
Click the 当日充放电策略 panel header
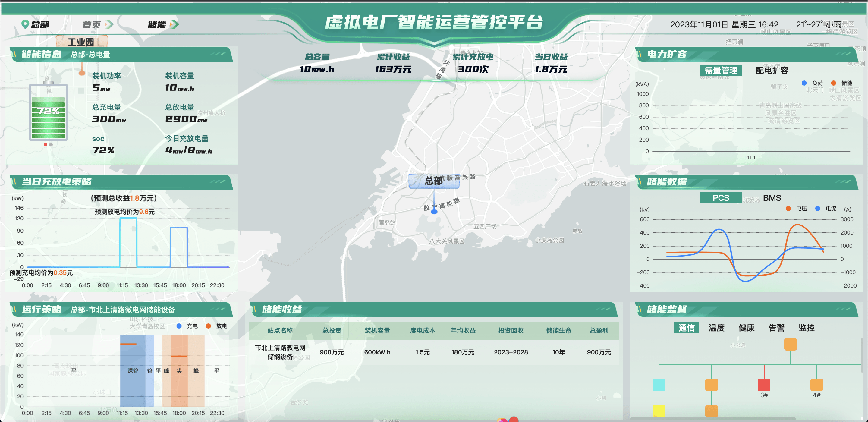coord(121,182)
